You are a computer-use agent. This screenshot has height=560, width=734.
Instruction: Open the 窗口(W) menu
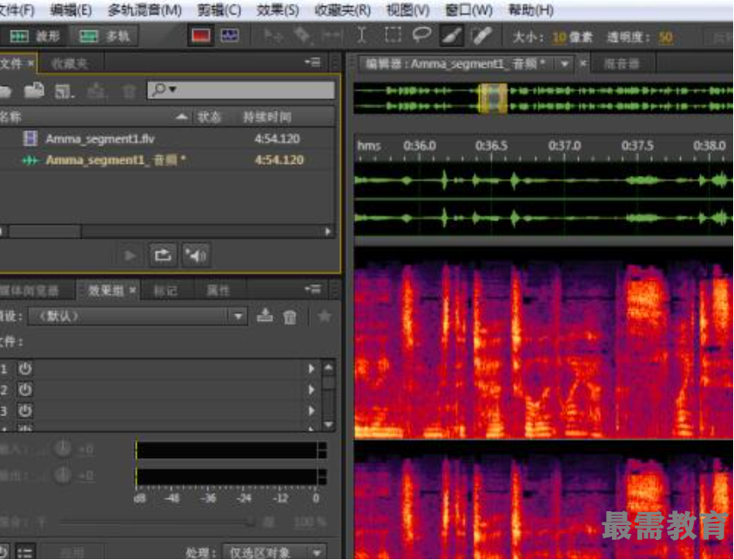[x=468, y=10]
